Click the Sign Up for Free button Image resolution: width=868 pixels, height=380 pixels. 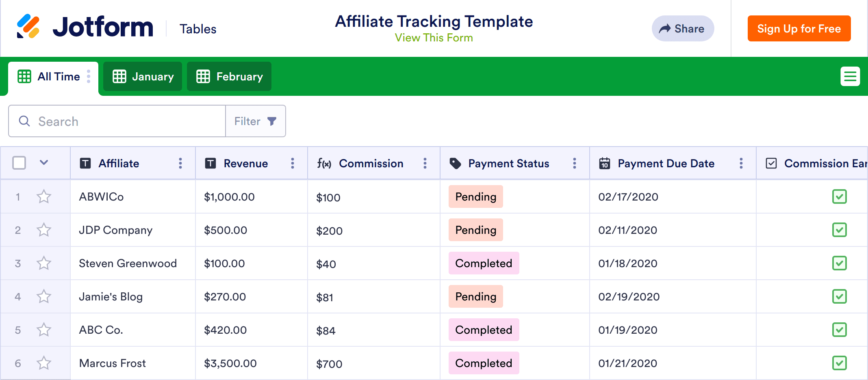[799, 29]
